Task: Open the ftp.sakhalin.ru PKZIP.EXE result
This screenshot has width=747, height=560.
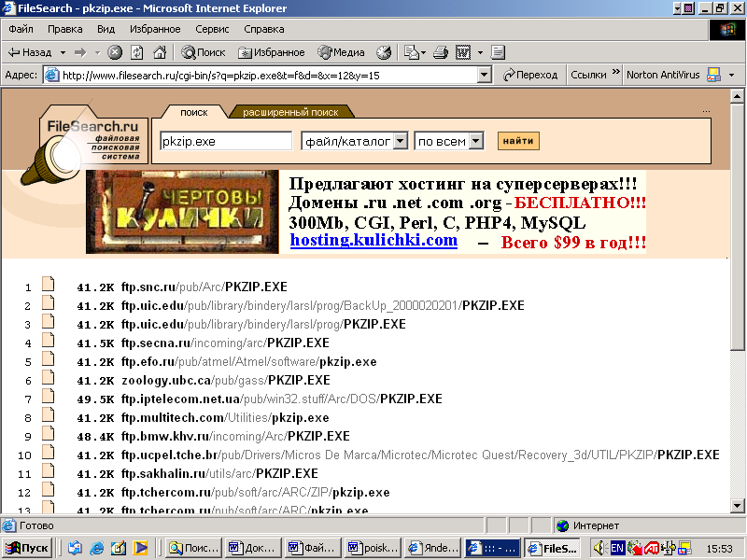Action: [219, 473]
